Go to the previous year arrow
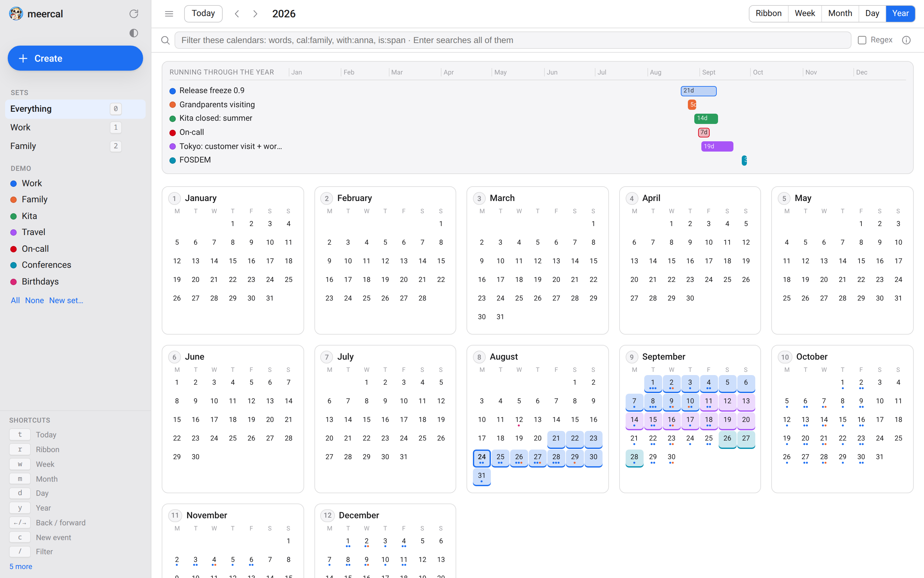This screenshot has height=578, width=924. pos(237,14)
